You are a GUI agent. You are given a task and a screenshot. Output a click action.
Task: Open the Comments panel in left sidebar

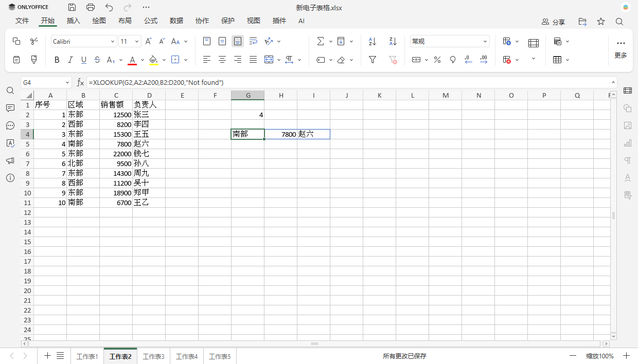pyautogui.click(x=10, y=108)
